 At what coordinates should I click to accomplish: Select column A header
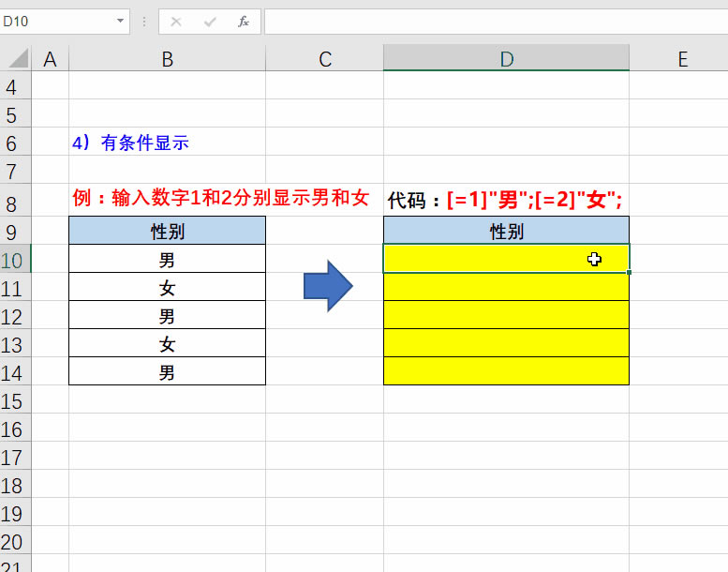[51, 58]
